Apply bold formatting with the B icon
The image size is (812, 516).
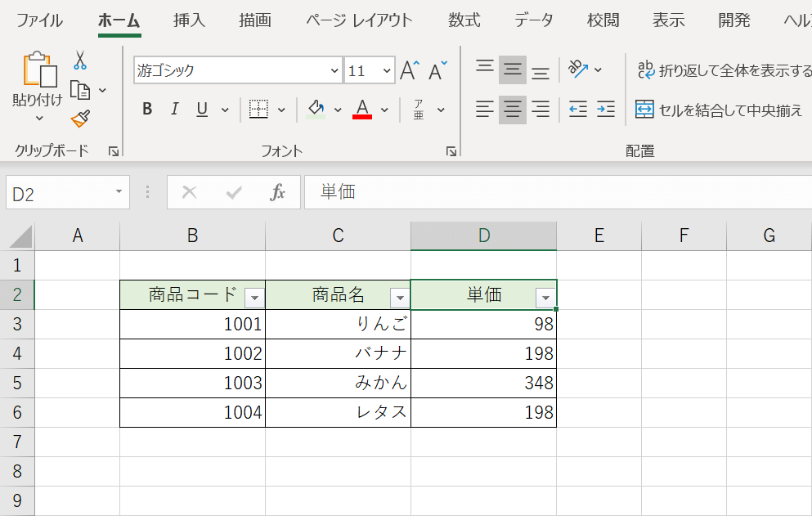coord(147,108)
